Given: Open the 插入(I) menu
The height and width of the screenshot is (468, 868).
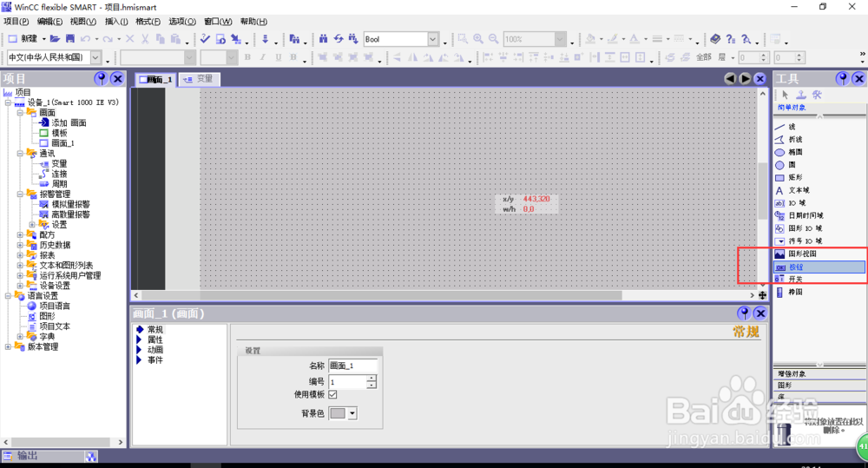Looking at the screenshot, I should tap(116, 22).
